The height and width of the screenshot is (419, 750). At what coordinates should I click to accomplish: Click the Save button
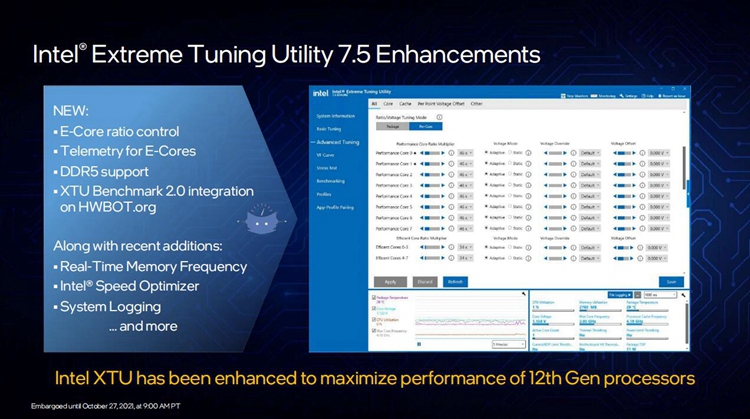coord(671,282)
